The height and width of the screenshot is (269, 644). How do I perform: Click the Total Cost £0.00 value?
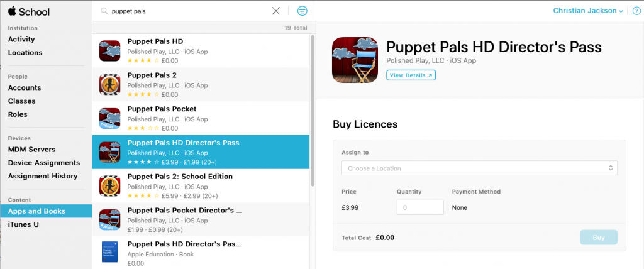(385, 238)
